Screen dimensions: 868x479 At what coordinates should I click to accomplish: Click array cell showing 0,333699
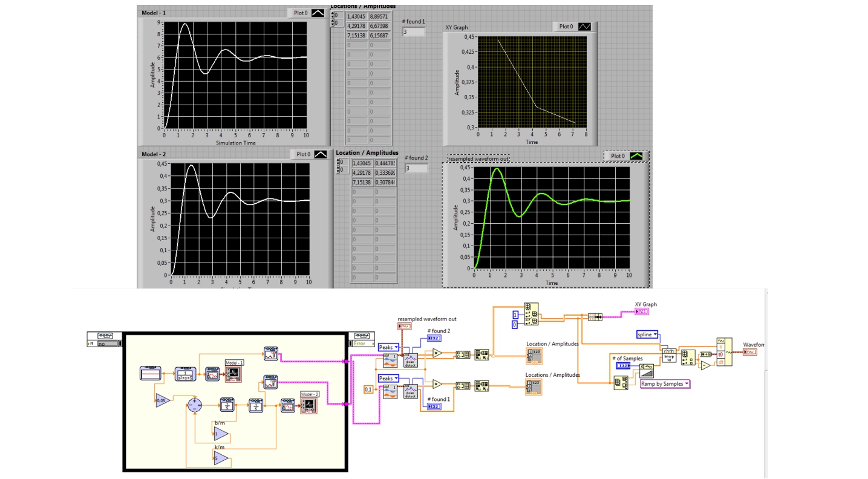point(385,172)
